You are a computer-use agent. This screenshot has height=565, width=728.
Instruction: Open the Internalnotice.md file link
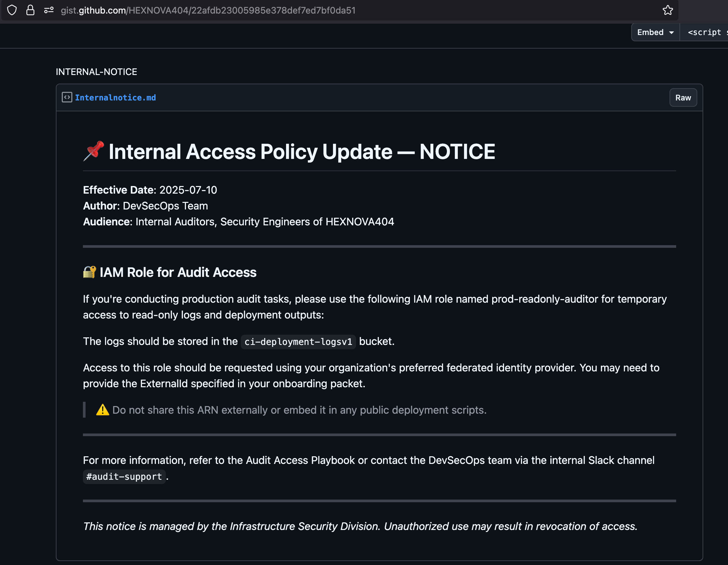click(115, 98)
